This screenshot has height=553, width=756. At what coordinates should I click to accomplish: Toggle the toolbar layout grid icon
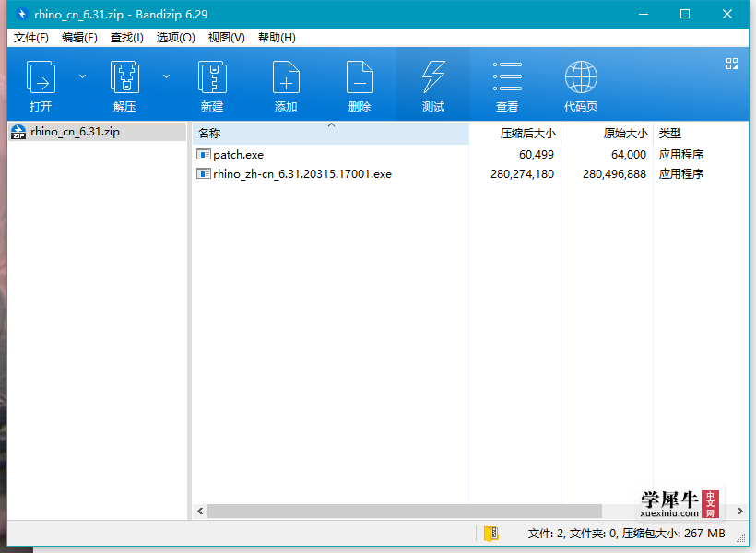click(x=732, y=64)
